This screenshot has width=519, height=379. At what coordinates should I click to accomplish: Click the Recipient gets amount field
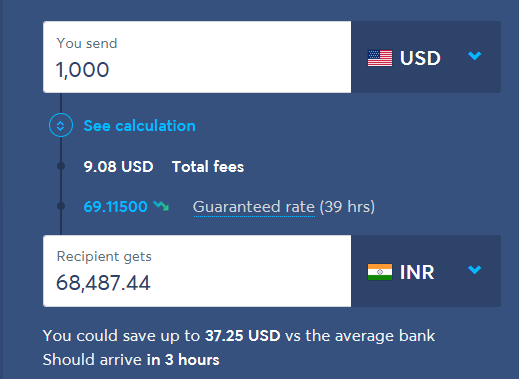click(197, 271)
